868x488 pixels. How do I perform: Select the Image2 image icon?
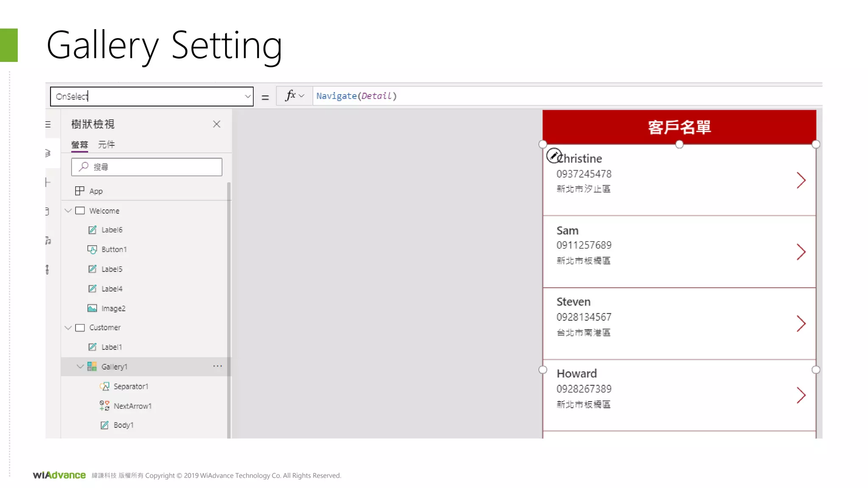(92, 308)
